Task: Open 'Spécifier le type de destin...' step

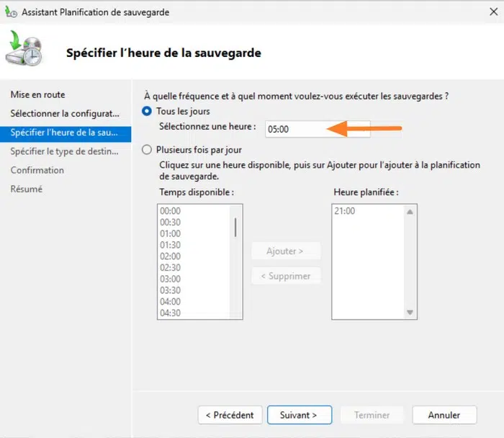Action: (64, 151)
